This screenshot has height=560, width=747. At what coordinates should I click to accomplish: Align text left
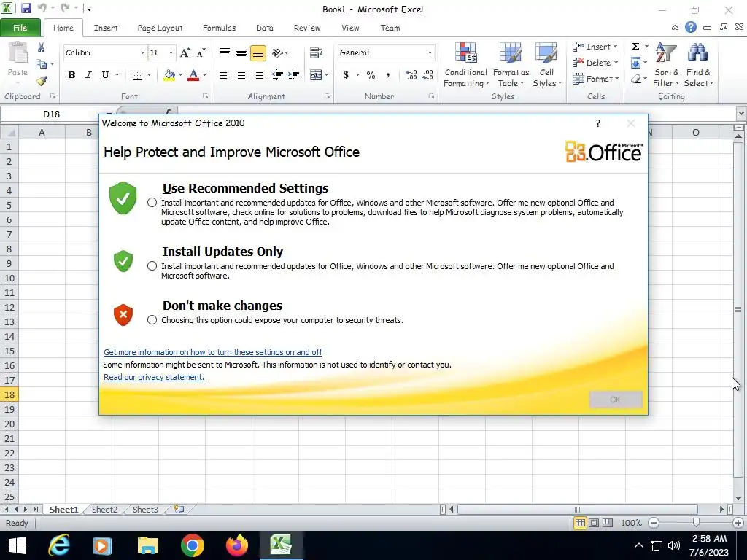[225, 75]
